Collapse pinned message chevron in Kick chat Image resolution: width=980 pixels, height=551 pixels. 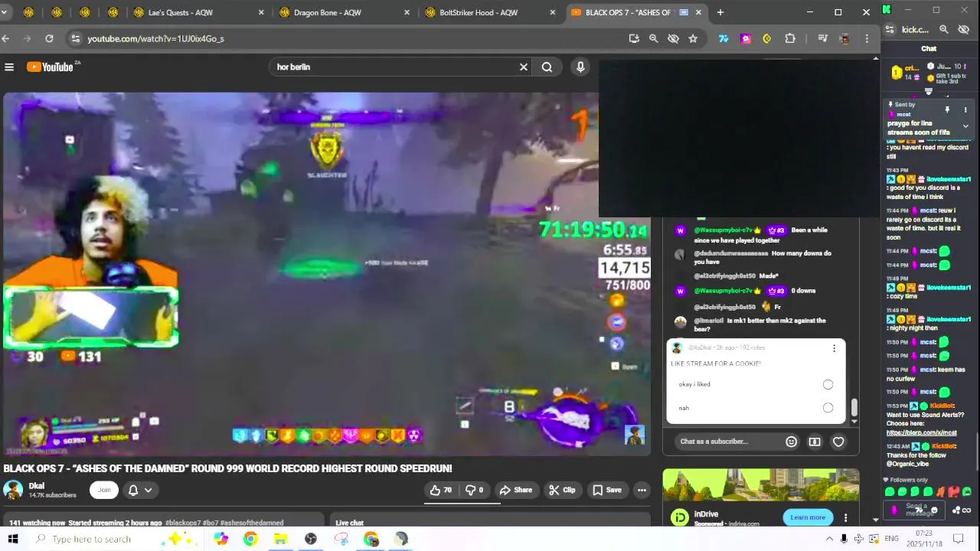965,126
